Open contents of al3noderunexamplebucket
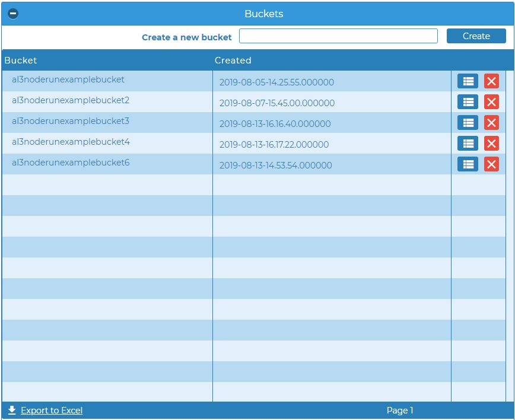515x420 pixels. pos(468,81)
